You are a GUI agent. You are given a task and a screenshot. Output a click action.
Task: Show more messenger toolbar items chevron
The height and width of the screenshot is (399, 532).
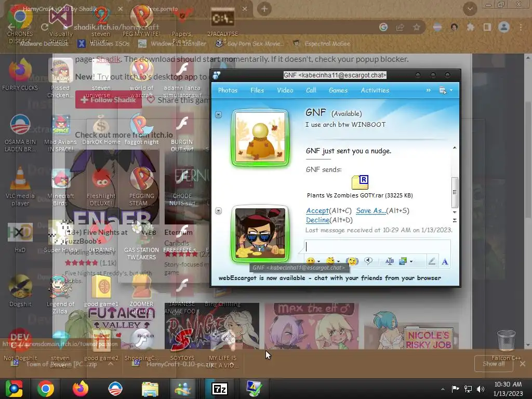[x=429, y=90]
